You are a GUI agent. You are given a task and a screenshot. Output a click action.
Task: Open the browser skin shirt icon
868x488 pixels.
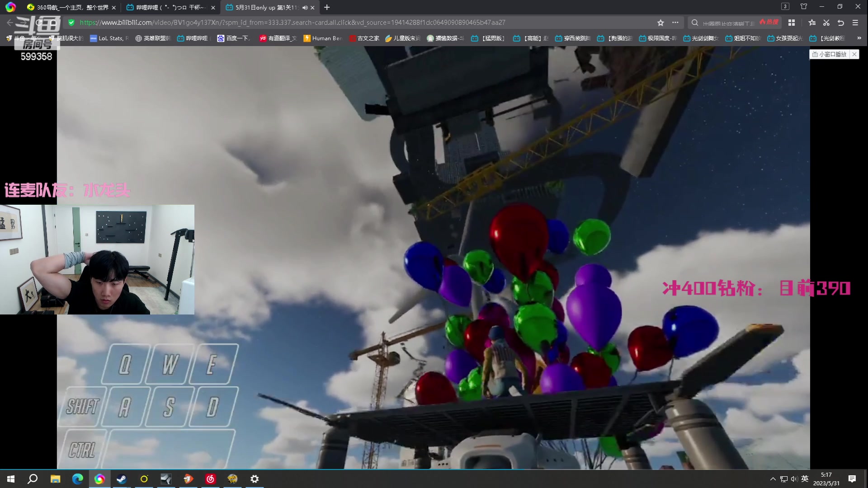(804, 7)
